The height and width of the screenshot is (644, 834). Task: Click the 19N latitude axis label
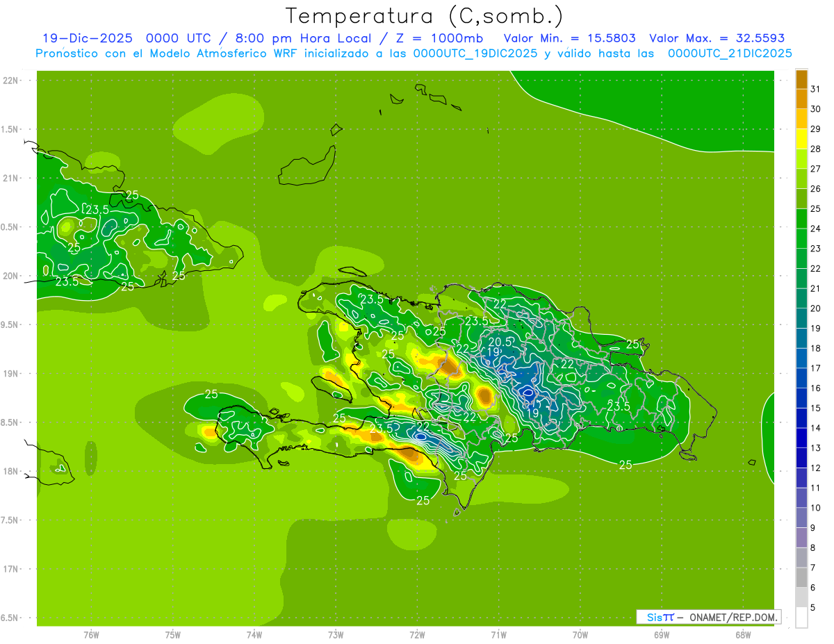point(11,374)
